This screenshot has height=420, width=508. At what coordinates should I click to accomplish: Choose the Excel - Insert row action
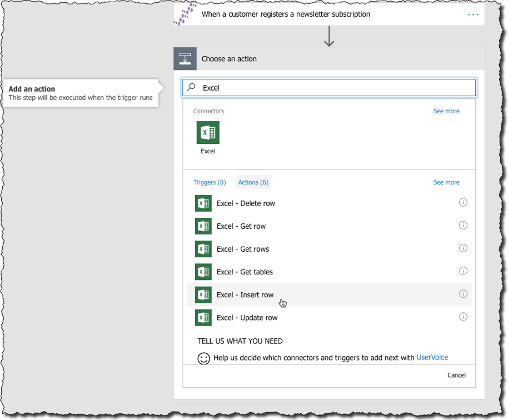coord(329,294)
